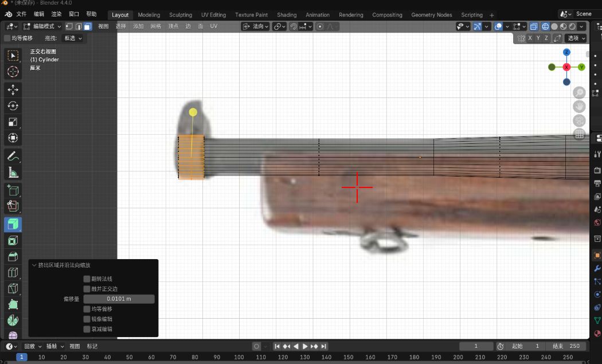Open the 网格 mesh menu
The height and width of the screenshot is (364, 602).
point(155,26)
